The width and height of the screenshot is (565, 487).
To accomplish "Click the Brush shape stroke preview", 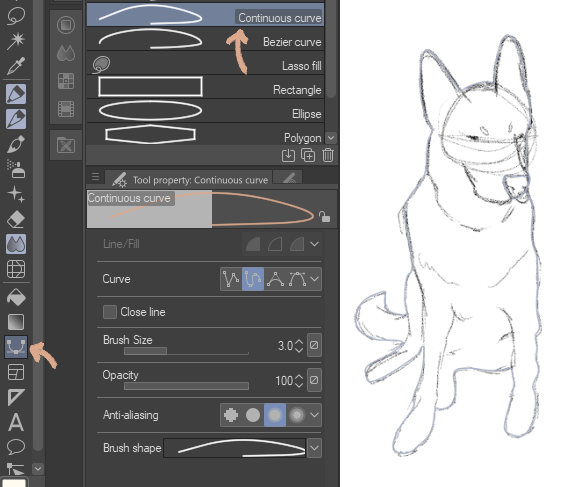I will pos(235,448).
